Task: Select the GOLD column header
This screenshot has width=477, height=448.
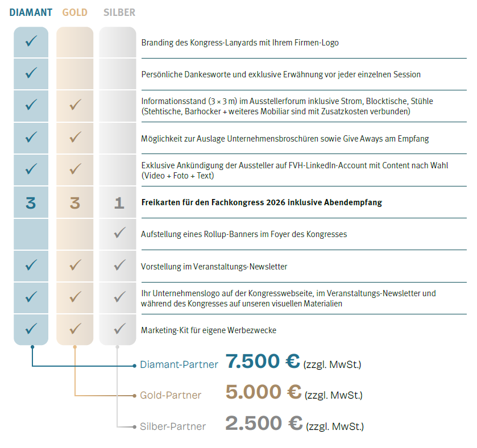Action: 75,13
